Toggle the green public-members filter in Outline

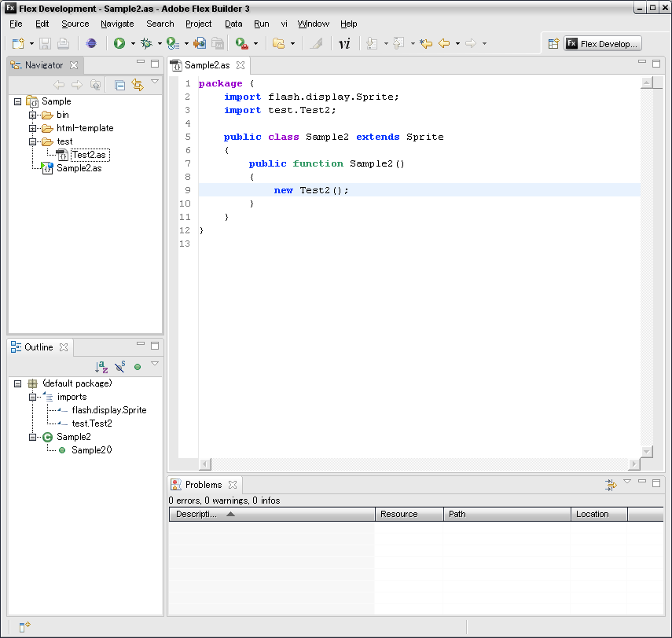click(x=138, y=366)
